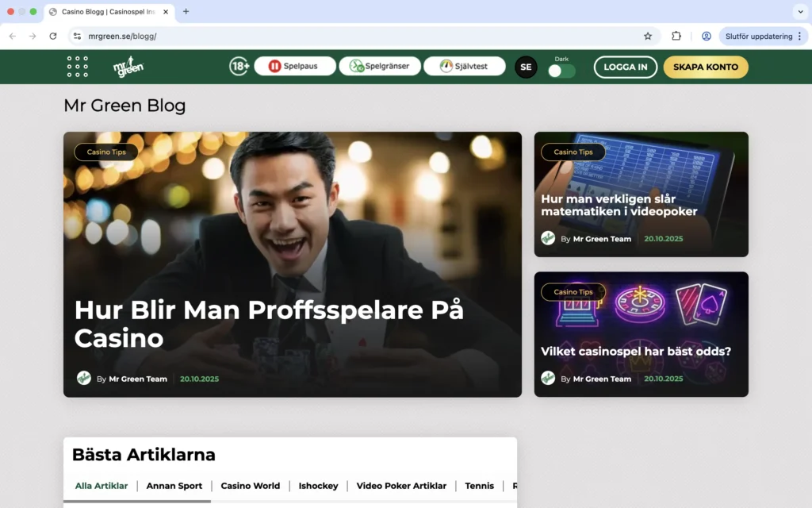
Task: Select the Casino Blogg browser tab
Action: 109,11
